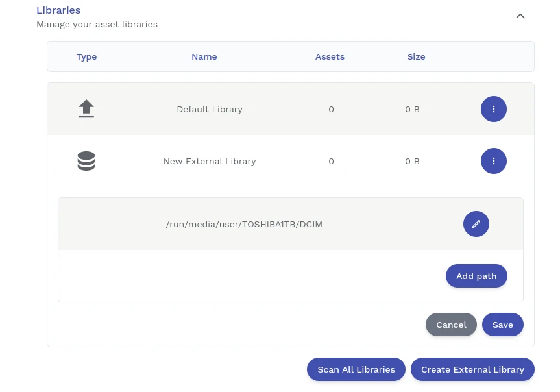560x392 pixels.
Task: Start Scan All Libraries
Action: 356,369
